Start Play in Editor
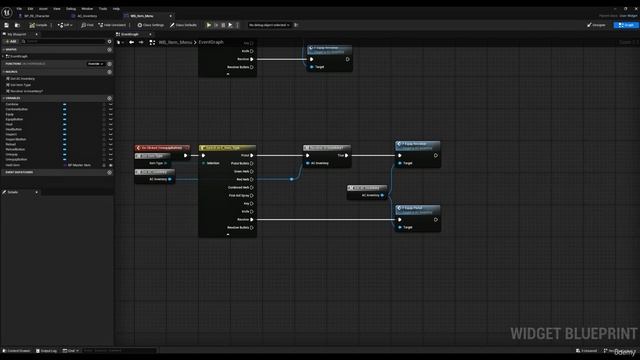 point(209,25)
